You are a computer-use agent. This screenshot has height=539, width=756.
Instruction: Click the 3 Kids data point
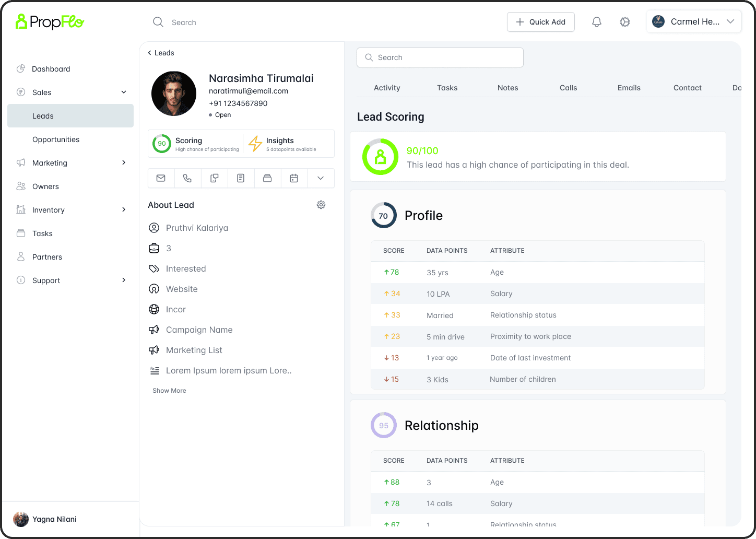pyautogui.click(x=438, y=380)
